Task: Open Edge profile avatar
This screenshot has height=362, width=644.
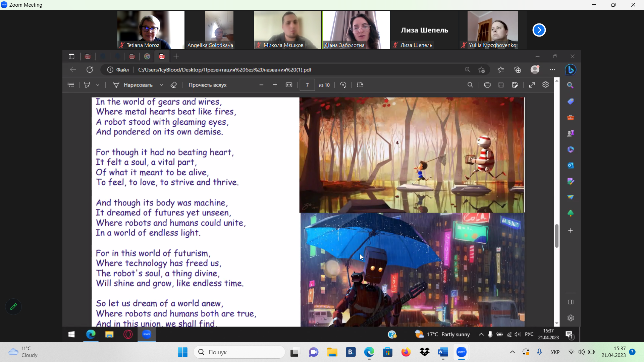Action: [535, 69]
